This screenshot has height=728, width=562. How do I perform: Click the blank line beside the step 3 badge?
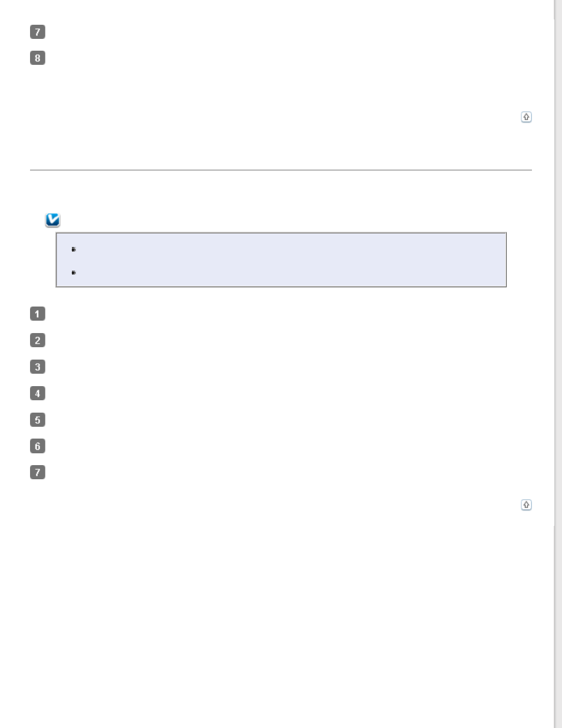point(289,367)
